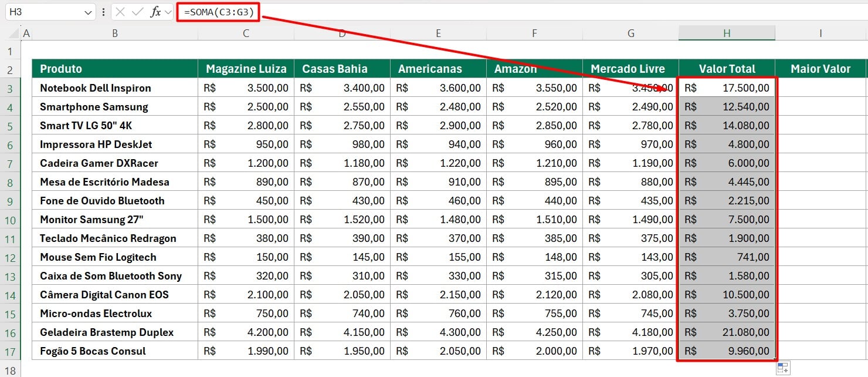The height and width of the screenshot is (377, 868).
Task: Click the Amazon price 2.120,00
Action: click(x=534, y=294)
